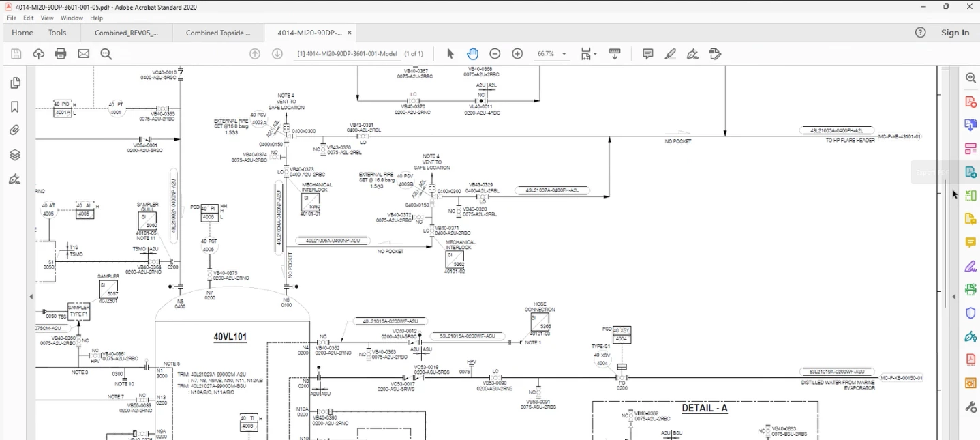Screen dimensions: 980x440
Task: Zoom in with the plus icon
Action: (517, 54)
